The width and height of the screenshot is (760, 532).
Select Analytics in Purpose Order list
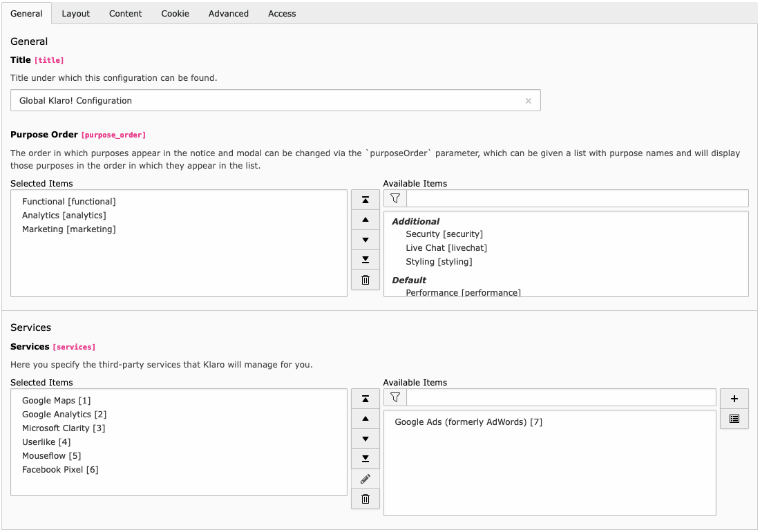click(64, 216)
